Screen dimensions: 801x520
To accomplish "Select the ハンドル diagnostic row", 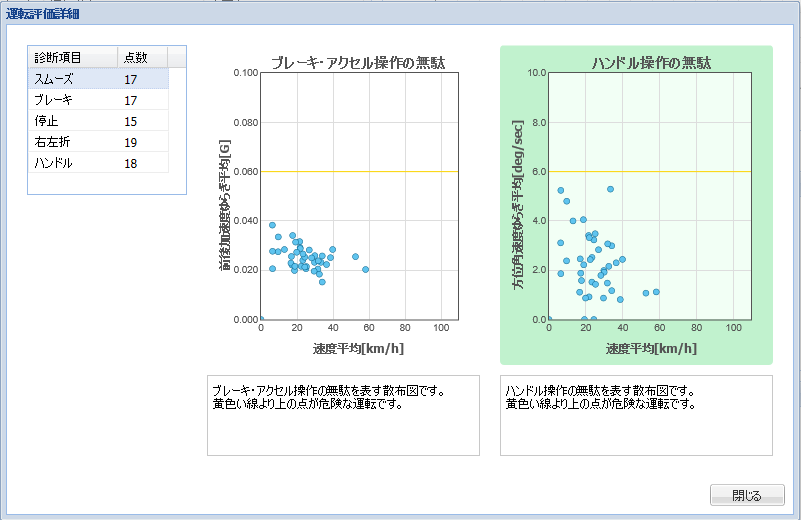I will click(x=98, y=162).
